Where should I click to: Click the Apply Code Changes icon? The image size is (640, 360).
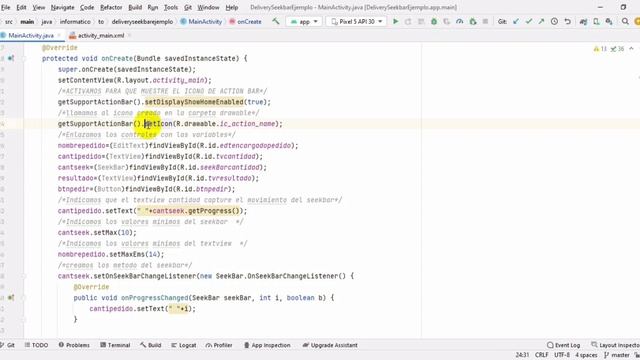421,21
